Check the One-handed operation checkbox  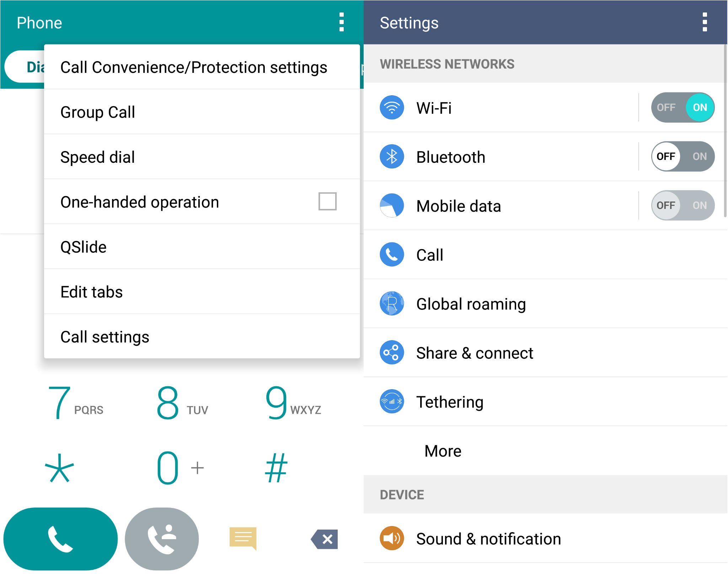tap(327, 202)
